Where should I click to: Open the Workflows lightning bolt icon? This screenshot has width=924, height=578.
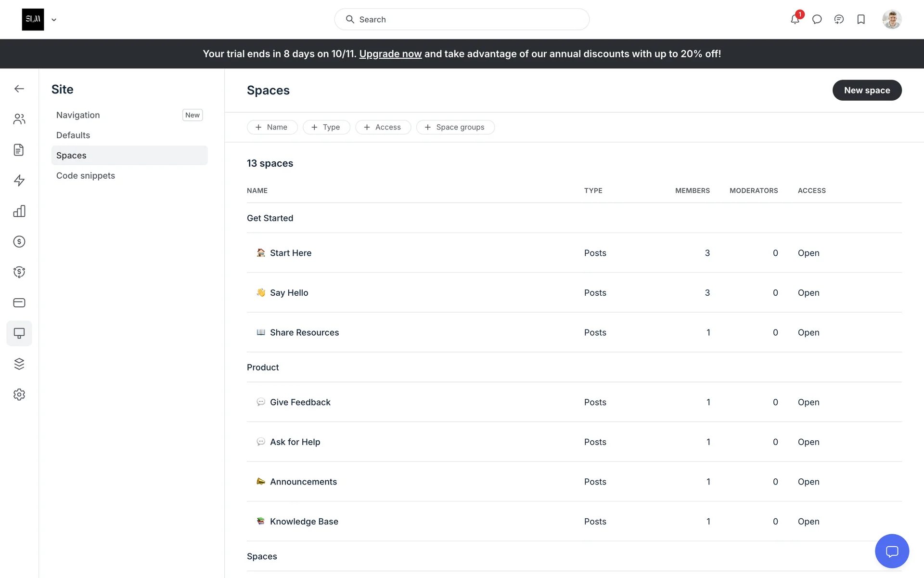(19, 181)
